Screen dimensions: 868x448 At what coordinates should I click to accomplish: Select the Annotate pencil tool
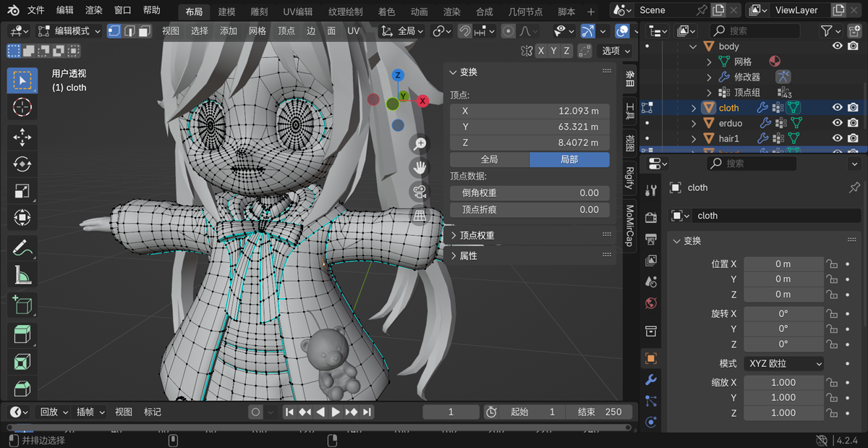22,248
